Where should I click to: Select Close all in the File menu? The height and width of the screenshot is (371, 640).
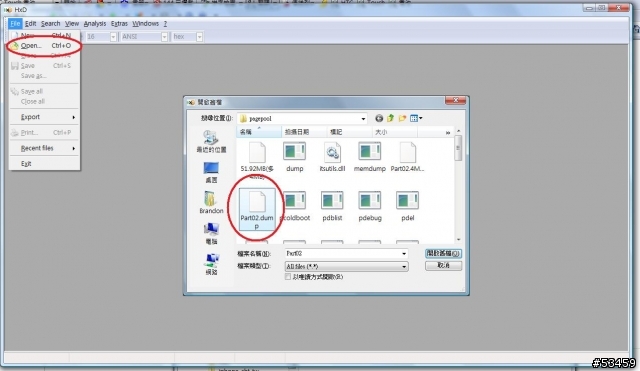[x=44, y=102]
